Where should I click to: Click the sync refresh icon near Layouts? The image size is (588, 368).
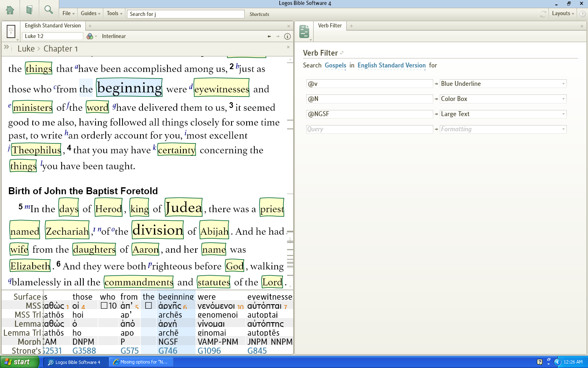click(x=543, y=13)
